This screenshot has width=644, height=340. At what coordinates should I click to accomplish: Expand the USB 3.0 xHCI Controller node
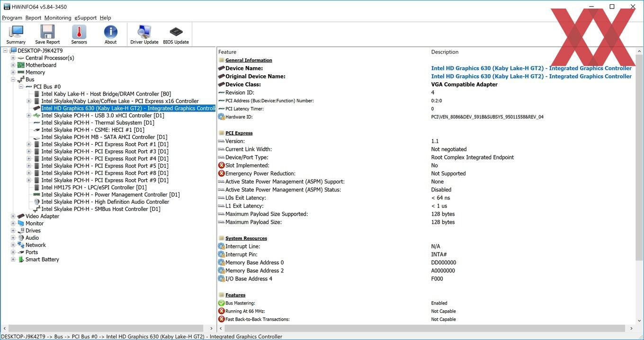click(x=29, y=115)
